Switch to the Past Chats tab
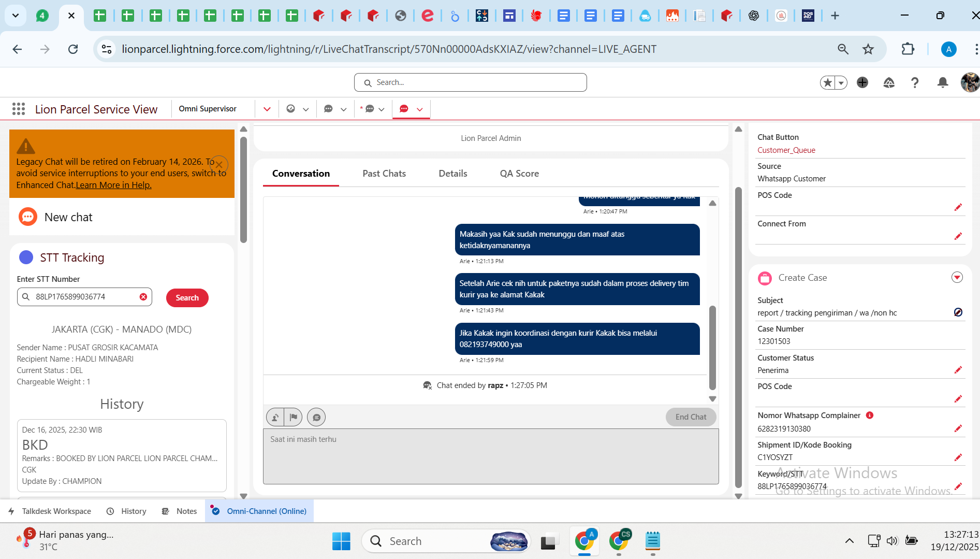980x559 pixels. coord(384,174)
